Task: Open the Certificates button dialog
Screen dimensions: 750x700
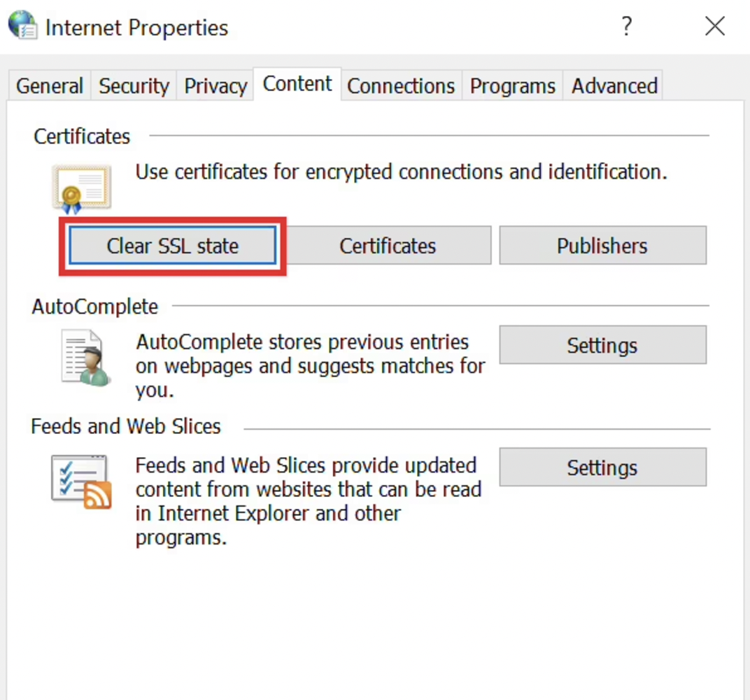Action: click(x=388, y=246)
